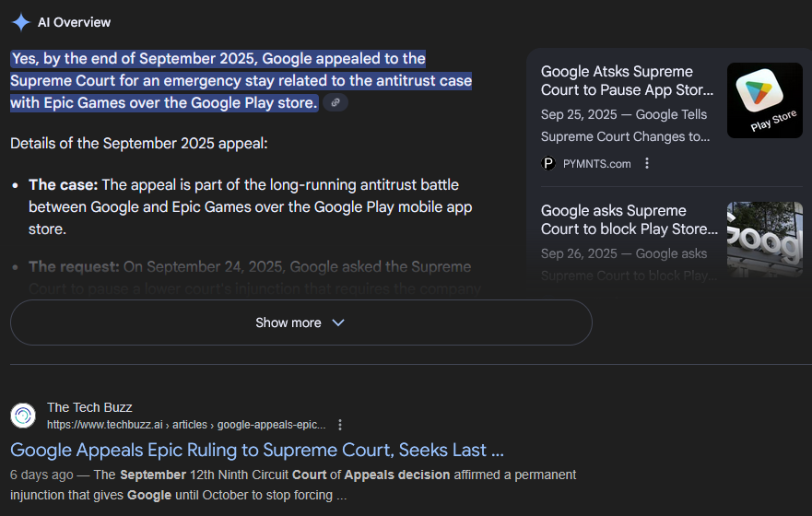Open three-dot menu beside PYMNTS.com
The height and width of the screenshot is (516, 812).
[647, 163]
